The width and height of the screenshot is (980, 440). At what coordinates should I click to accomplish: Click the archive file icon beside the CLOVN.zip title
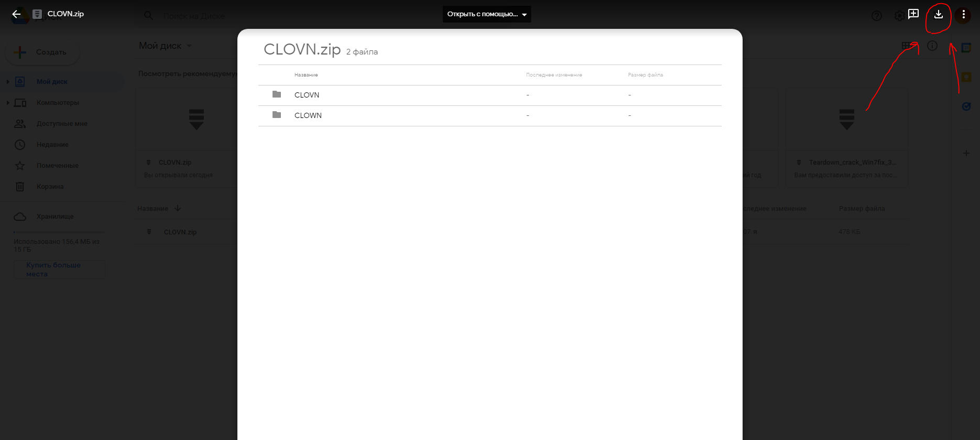(x=37, y=14)
